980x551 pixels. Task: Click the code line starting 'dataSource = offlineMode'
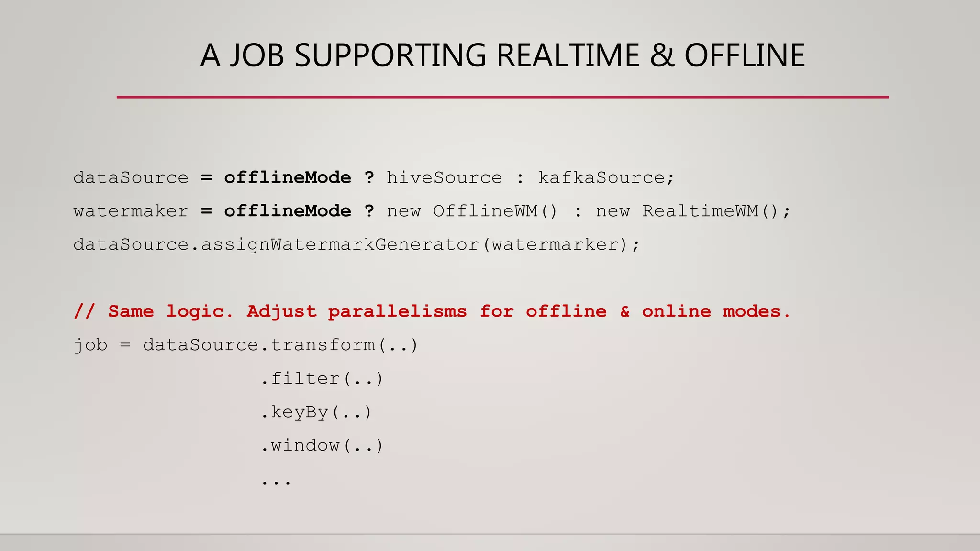[374, 178]
